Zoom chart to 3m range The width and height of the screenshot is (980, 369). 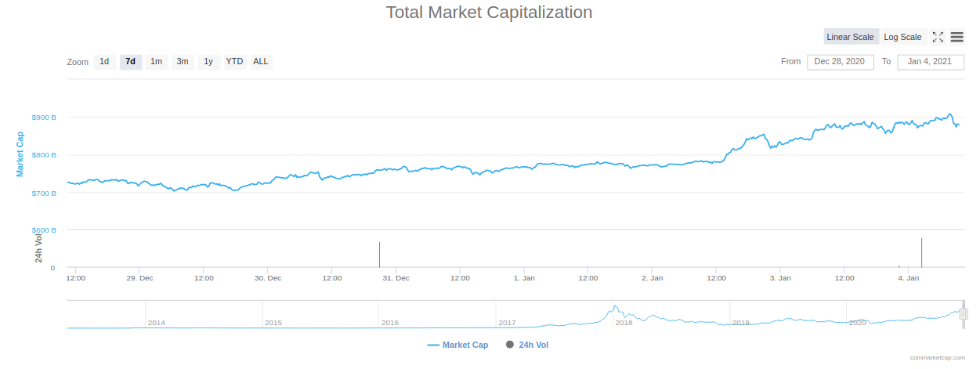(183, 61)
